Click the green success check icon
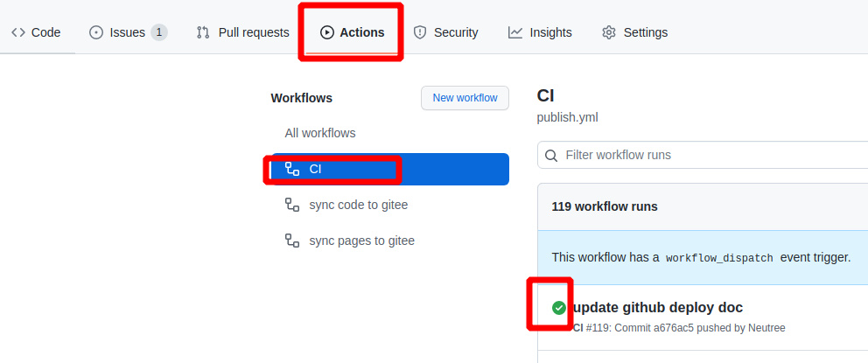This screenshot has width=868, height=363. [559, 308]
